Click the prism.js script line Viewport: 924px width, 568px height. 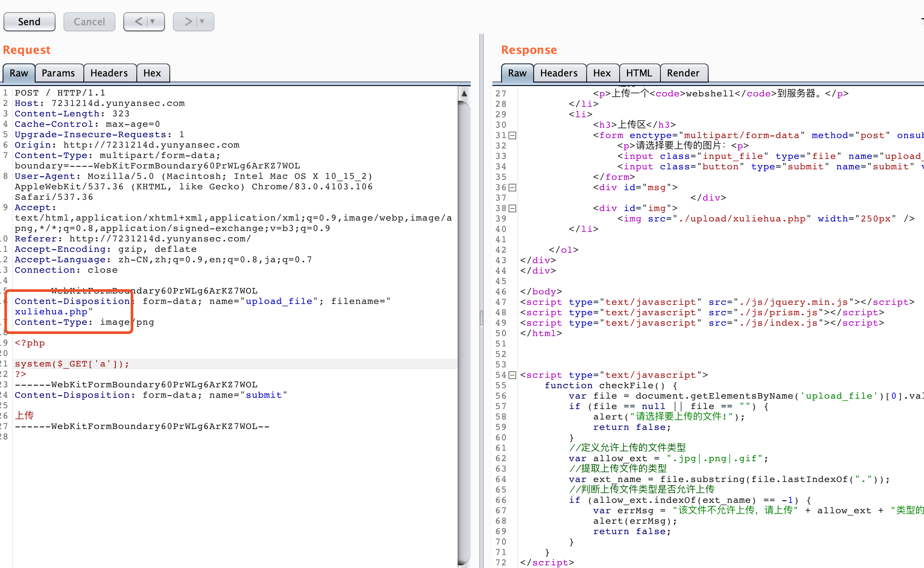[x=702, y=313]
